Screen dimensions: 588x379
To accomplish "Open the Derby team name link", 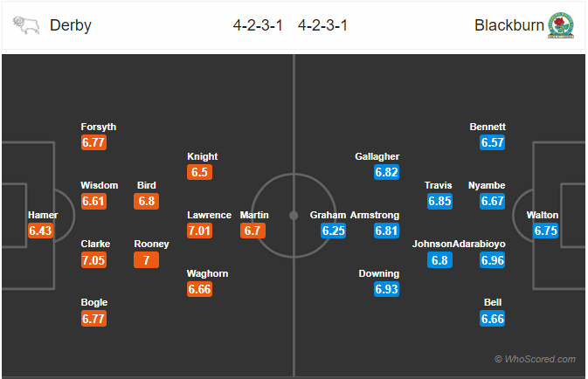I will (71, 25).
